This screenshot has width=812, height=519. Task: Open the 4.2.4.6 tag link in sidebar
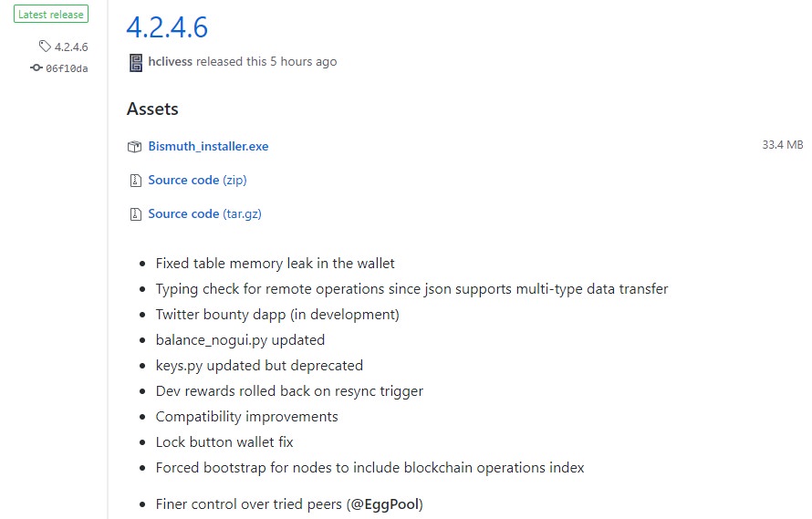tap(71, 47)
